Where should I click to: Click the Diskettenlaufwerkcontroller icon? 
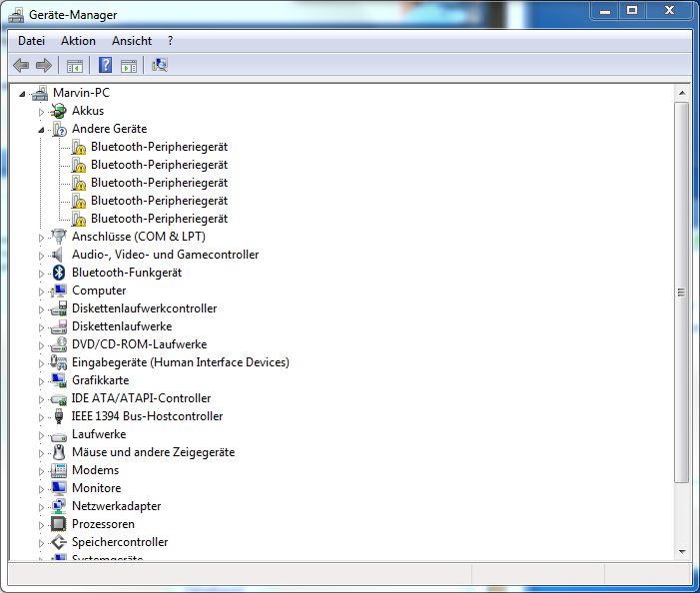[x=59, y=308]
